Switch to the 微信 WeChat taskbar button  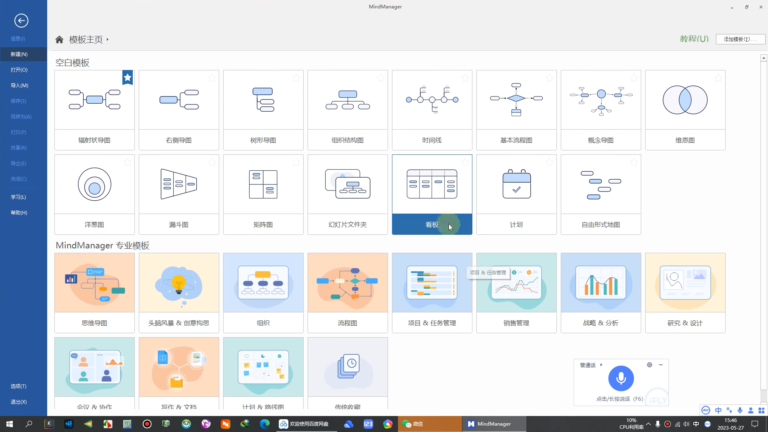coord(430,424)
